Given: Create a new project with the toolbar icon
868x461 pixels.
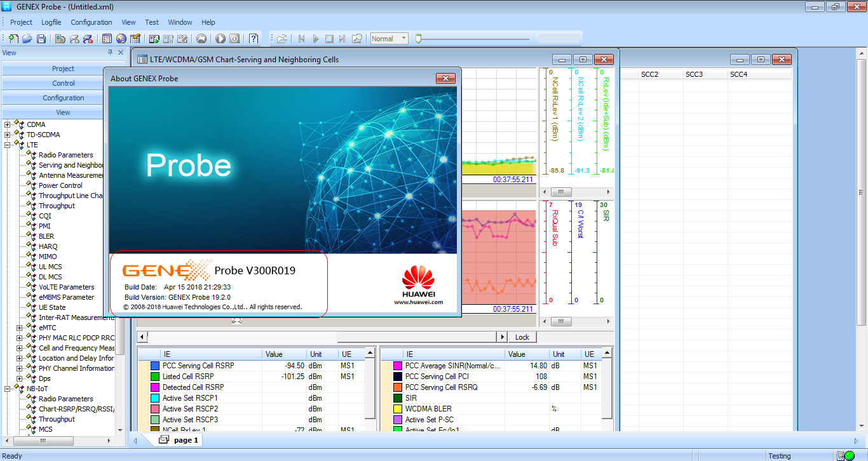Looking at the screenshot, I should [14, 38].
